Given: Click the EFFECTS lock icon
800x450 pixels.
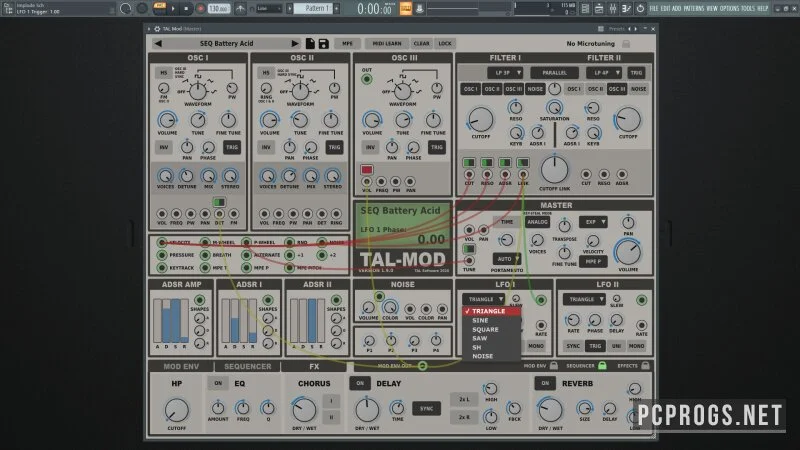Looking at the screenshot, I should click(645, 365).
